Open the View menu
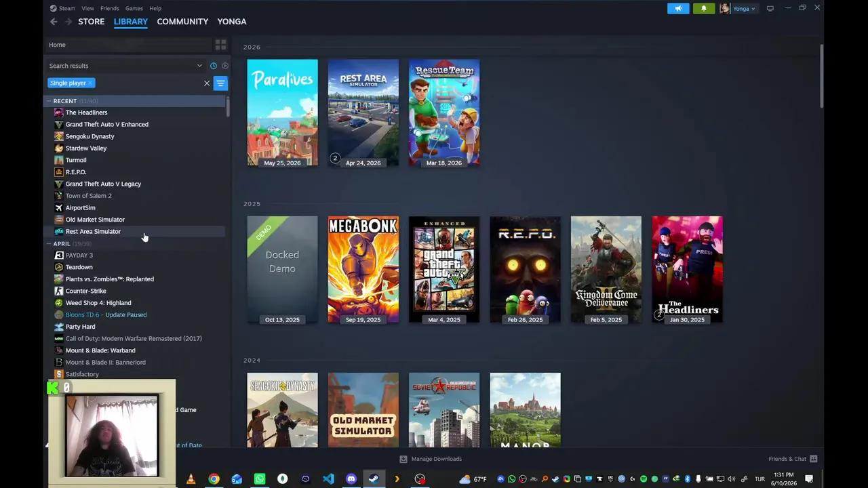The height and width of the screenshot is (488, 868). pyautogui.click(x=87, y=8)
